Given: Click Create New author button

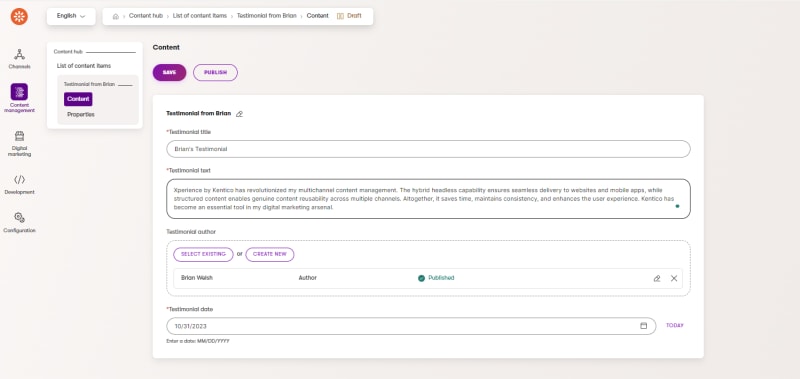Looking at the screenshot, I should [x=270, y=254].
